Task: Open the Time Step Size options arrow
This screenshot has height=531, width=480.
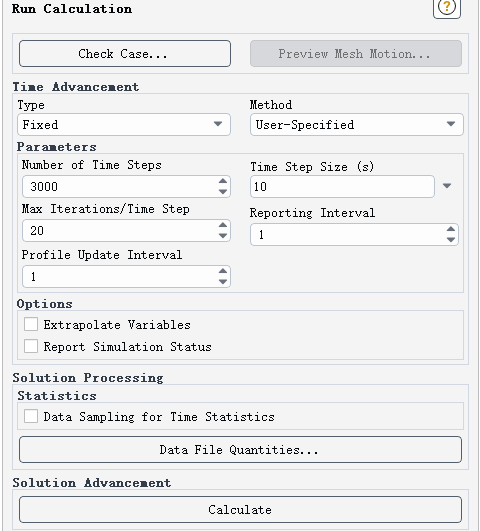Action: click(x=447, y=186)
